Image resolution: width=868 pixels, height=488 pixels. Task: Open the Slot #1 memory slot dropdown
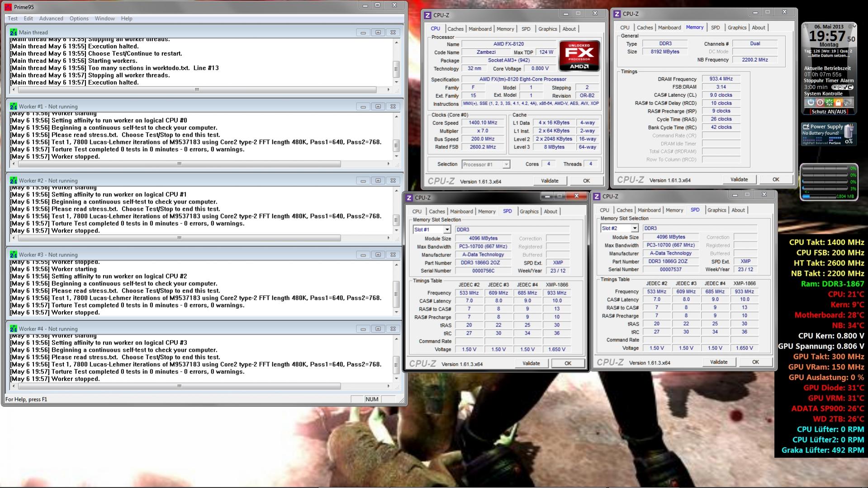[446, 230]
